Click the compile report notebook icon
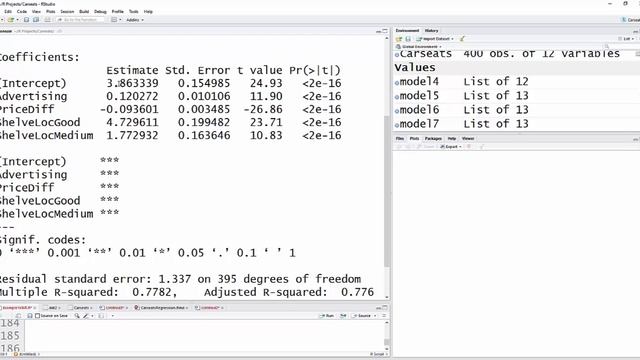The height and width of the screenshot is (360, 640). [102, 316]
